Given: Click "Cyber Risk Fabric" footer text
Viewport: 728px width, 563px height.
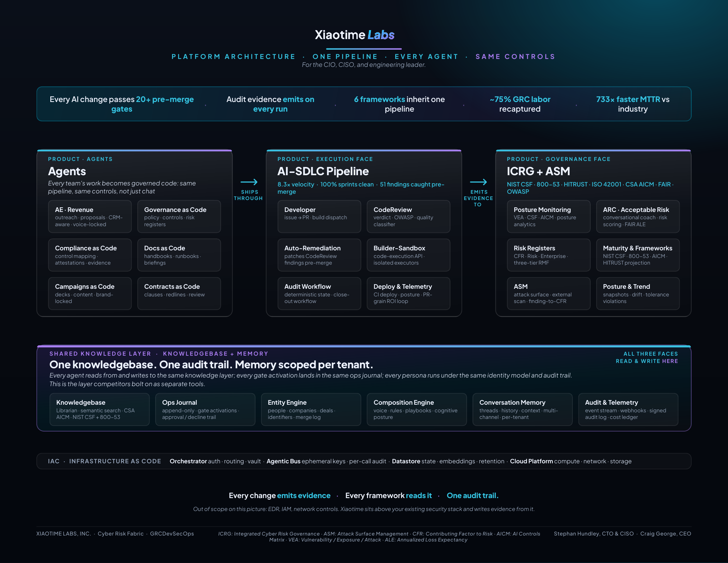Looking at the screenshot, I should tap(121, 534).
